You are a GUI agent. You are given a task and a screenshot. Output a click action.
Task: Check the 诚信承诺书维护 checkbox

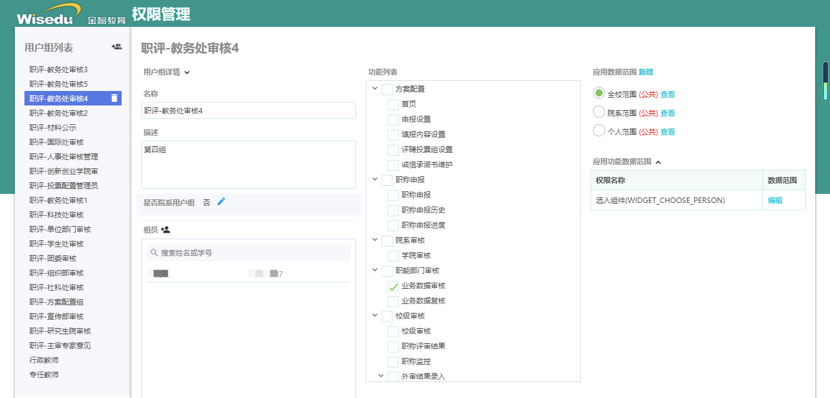click(x=393, y=165)
